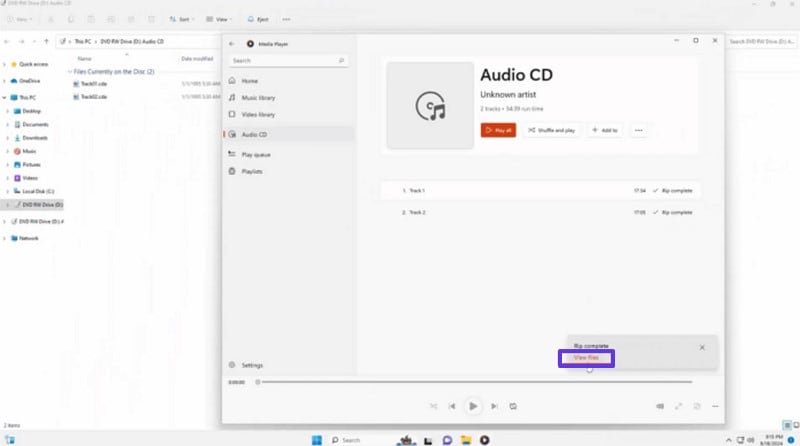The width and height of the screenshot is (800, 446).
Task: Click View files link in notification
Action: pyautogui.click(x=586, y=358)
